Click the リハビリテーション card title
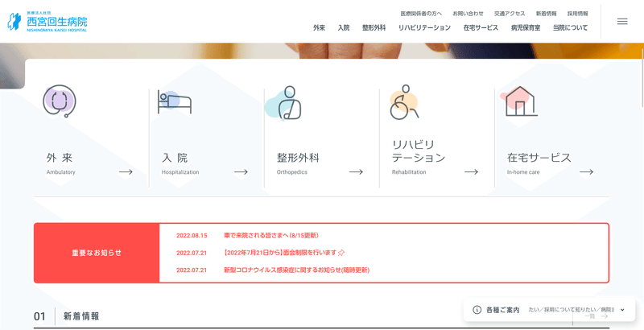This screenshot has width=644, height=330. pos(419,151)
